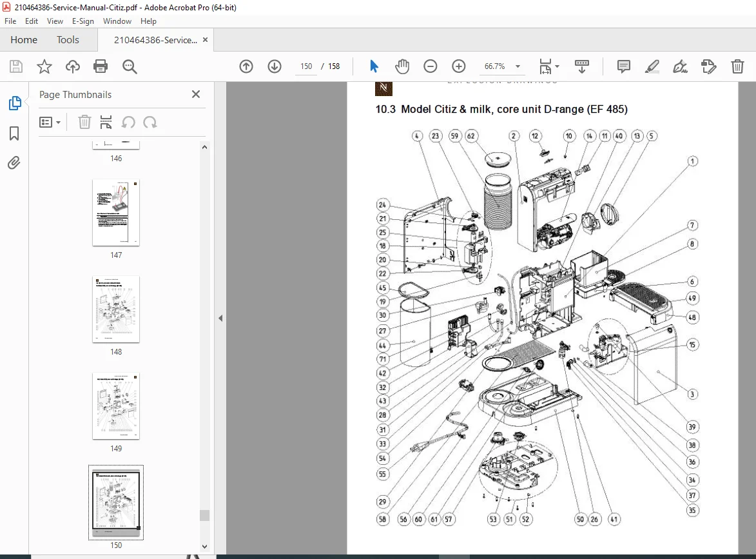Screen dimensions: 756x559
Task: Select page 148 thumbnail
Action: click(x=116, y=309)
